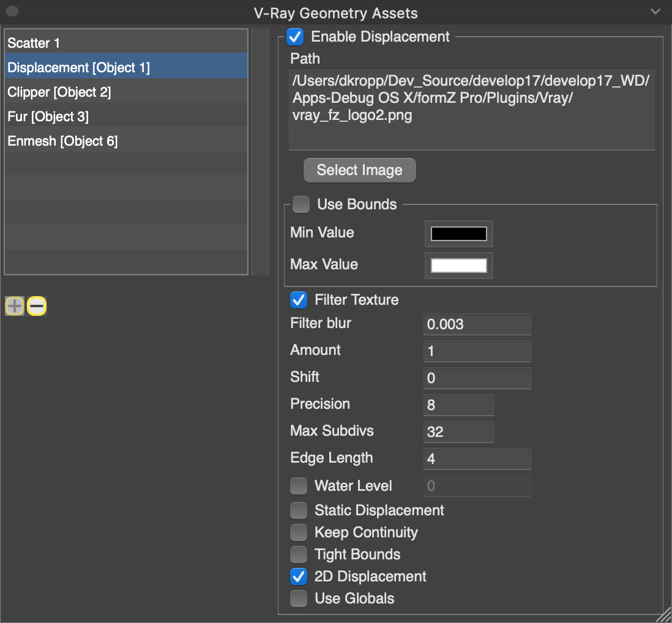Image resolution: width=672 pixels, height=623 pixels.
Task: Click the round palette close dot
Action: point(12,11)
